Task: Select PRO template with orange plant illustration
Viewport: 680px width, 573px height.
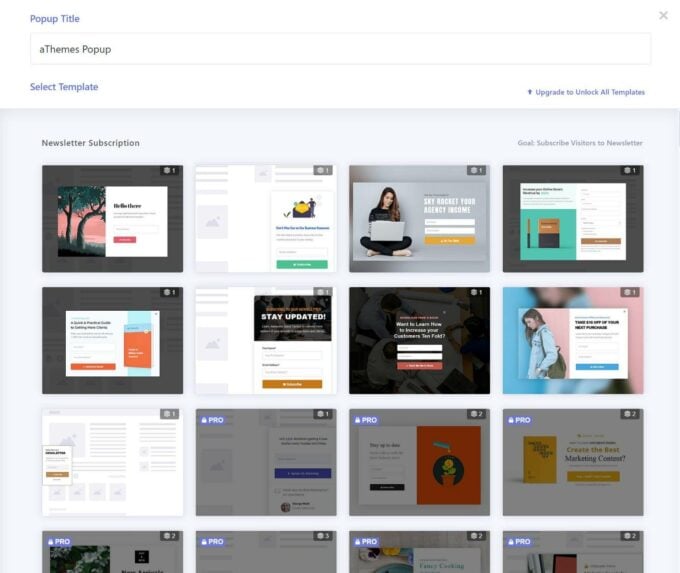Action: pos(419,462)
